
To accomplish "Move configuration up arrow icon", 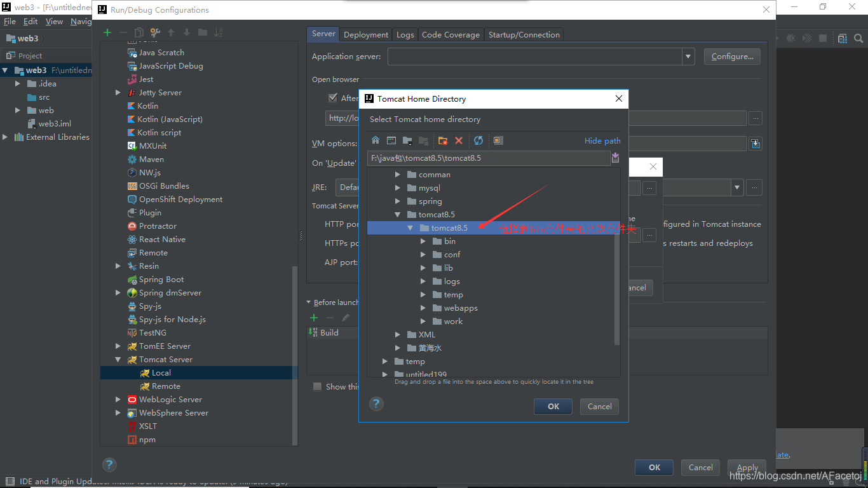I will [171, 32].
